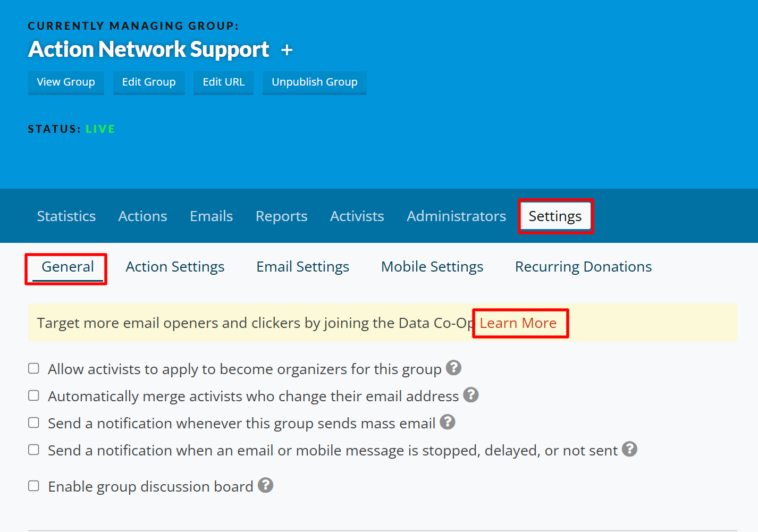The height and width of the screenshot is (532, 758).
Task: Open help icon for mass email notification
Action: click(x=448, y=422)
